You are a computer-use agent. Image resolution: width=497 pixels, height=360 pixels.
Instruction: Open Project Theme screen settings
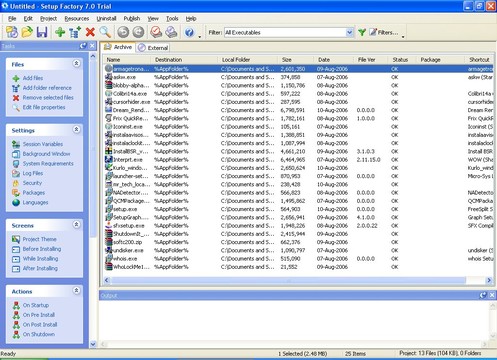click(x=39, y=239)
